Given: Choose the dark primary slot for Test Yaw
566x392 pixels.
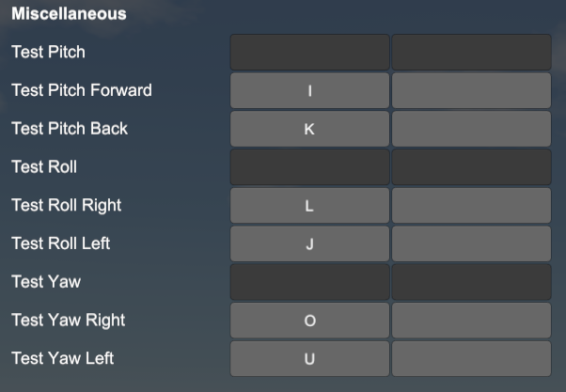Looking at the screenshot, I should pyautogui.click(x=309, y=282).
